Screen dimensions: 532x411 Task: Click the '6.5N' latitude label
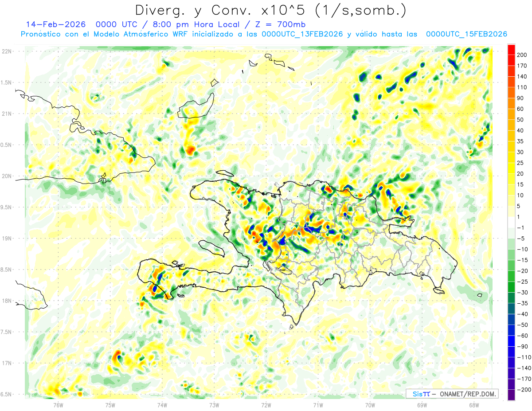[x=7, y=394]
